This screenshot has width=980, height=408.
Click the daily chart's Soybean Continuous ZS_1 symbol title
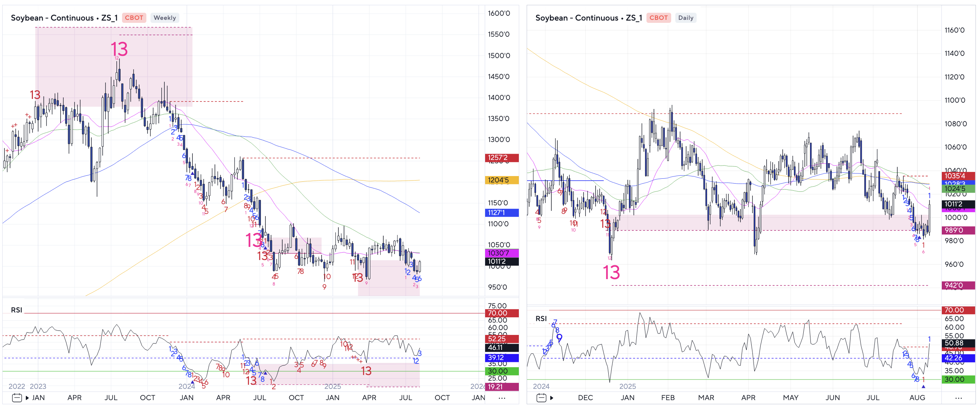(588, 18)
